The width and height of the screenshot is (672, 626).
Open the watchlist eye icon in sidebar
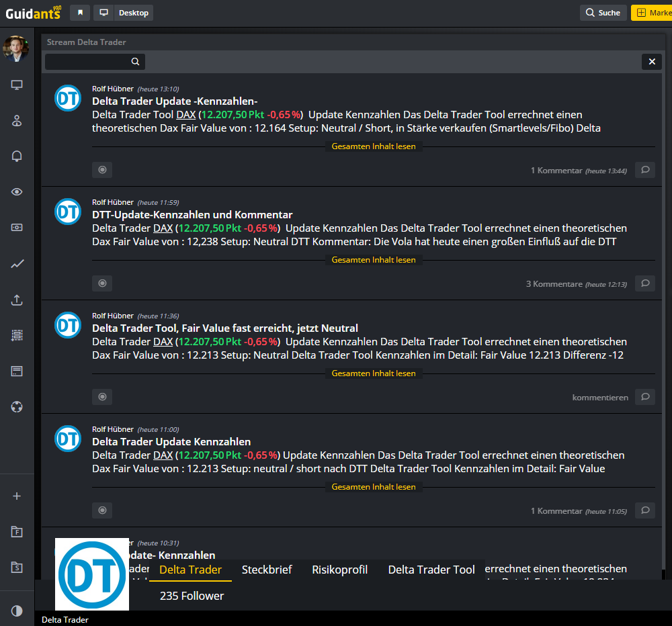click(17, 191)
